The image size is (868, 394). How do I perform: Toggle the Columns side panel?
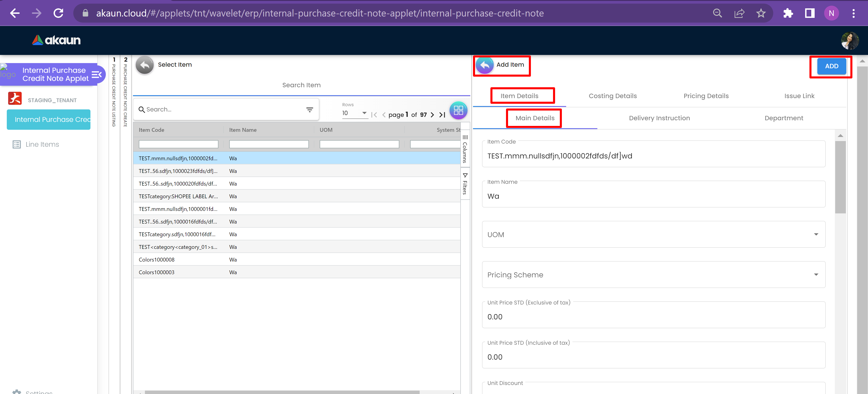point(465,149)
